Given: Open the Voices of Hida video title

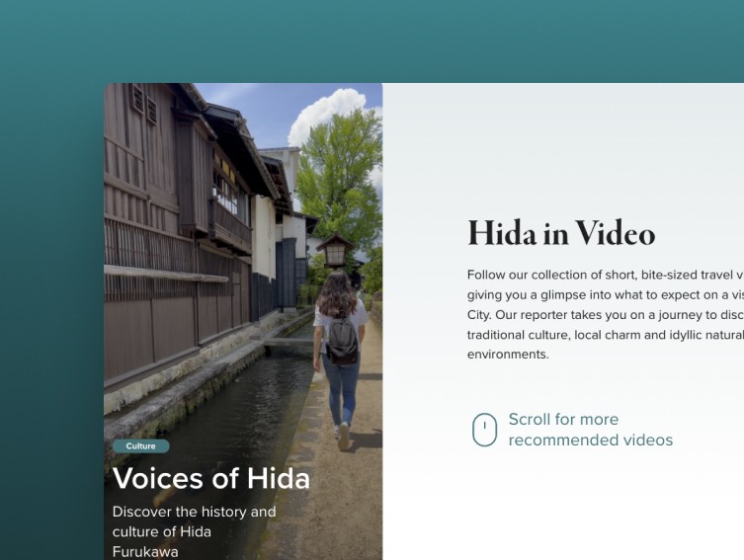Looking at the screenshot, I should click(211, 478).
